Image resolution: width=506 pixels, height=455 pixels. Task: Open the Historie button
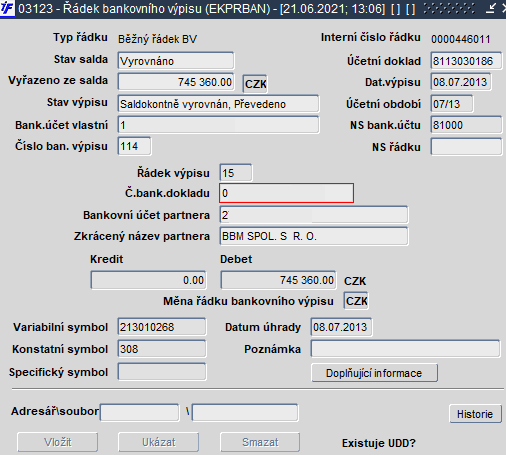tap(475, 414)
